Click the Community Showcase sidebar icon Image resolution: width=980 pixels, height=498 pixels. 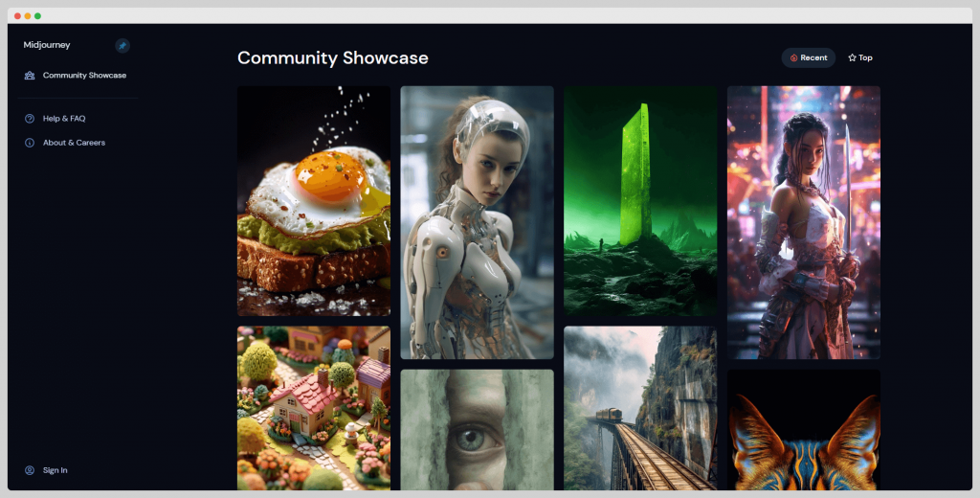tap(30, 75)
